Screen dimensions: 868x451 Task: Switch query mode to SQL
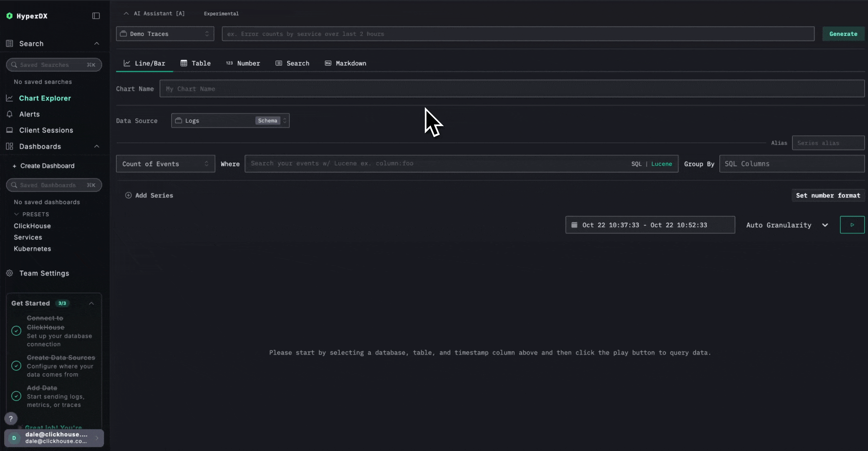[636, 164]
